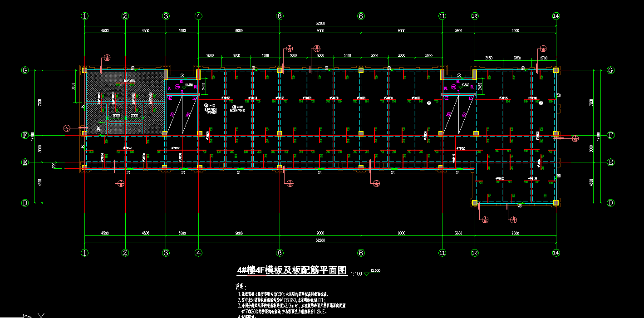Image resolution: width=644 pixels, height=318 pixels.
Task: Select the 12.300 elevation mark text
Action: point(375,271)
